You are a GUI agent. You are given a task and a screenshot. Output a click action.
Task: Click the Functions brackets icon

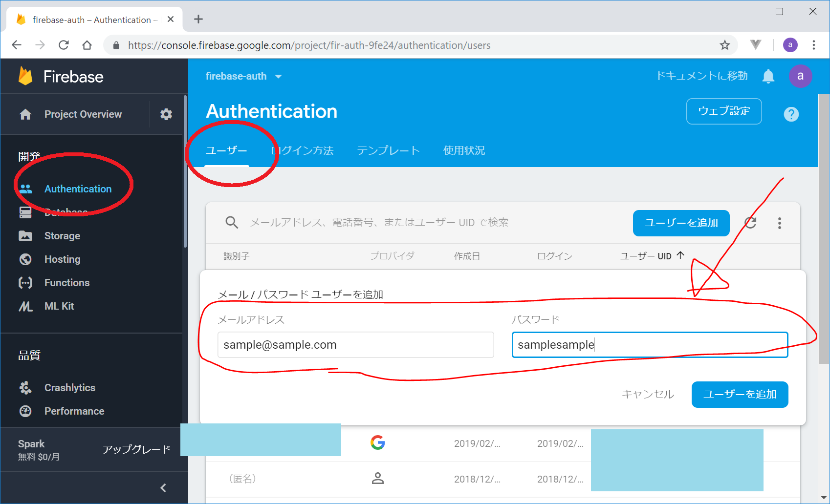[25, 283]
